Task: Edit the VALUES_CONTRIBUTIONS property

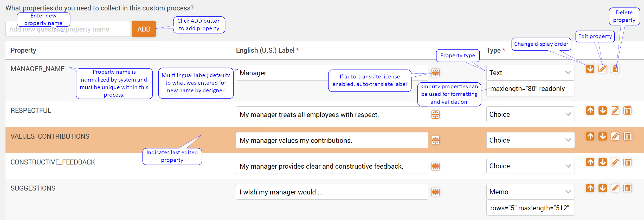Action: tap(615, 136)
